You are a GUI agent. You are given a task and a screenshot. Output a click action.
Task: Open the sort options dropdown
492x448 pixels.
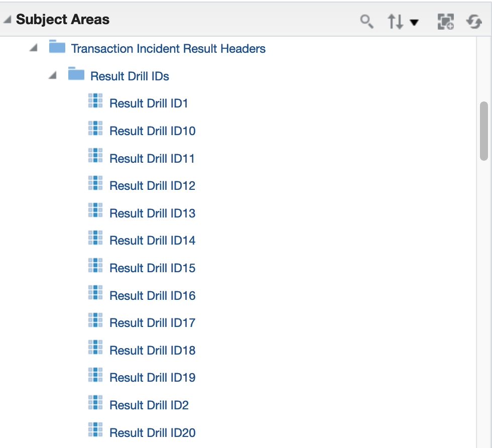[x=403, y=22]
